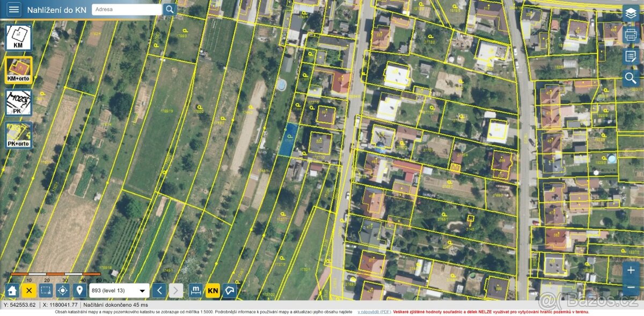644x316 pixels.
Task: Select the KM+orto map layer
Action: (19, 70)
